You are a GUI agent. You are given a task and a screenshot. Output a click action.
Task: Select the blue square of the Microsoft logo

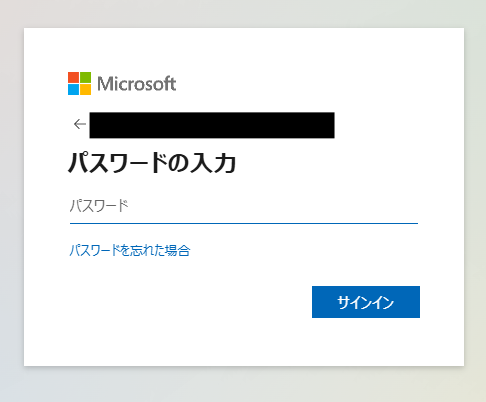pos(73,89)
